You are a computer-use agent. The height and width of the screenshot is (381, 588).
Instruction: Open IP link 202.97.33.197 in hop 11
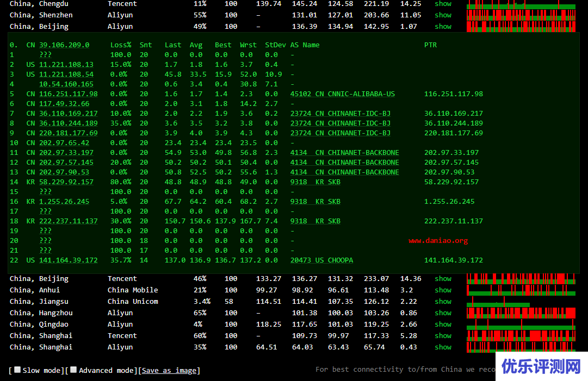[66, 153]
